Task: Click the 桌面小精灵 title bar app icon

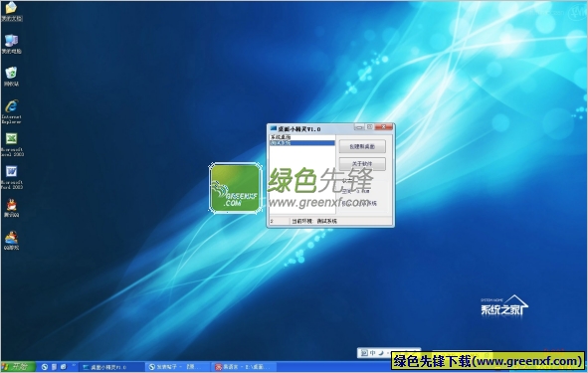Action: [273, 128]
